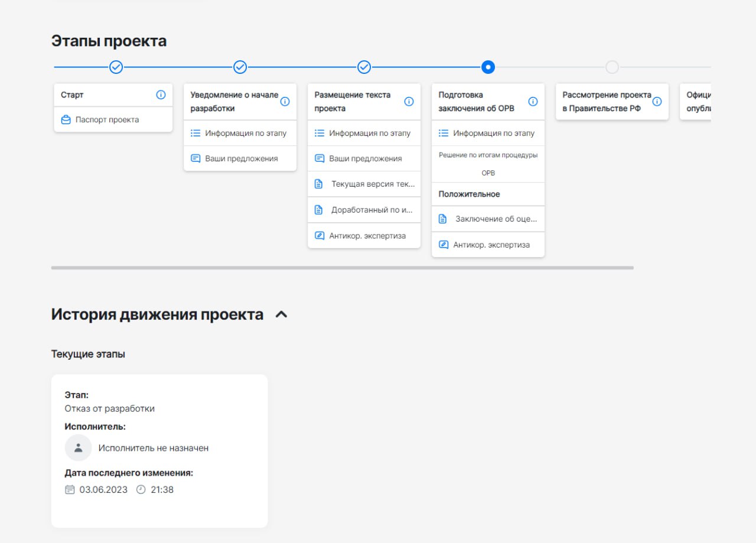
Task: Open Текущая версия текста document
Action: (372, 184)
